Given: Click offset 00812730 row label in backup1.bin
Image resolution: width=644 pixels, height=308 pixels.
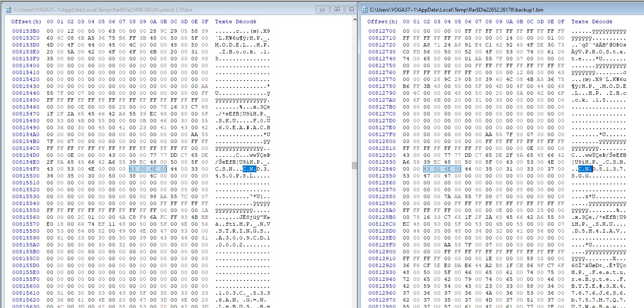Looking at the screenshot, I should (x=382, y=52).
